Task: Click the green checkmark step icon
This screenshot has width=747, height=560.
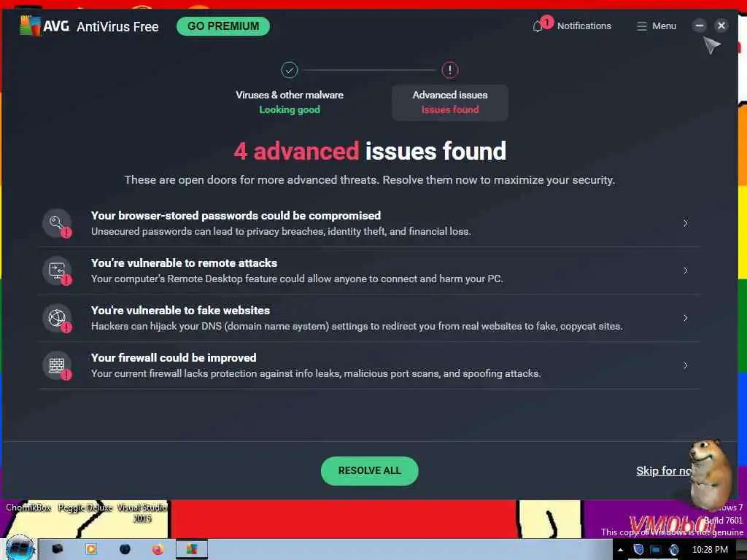Action: click(289, 70)
